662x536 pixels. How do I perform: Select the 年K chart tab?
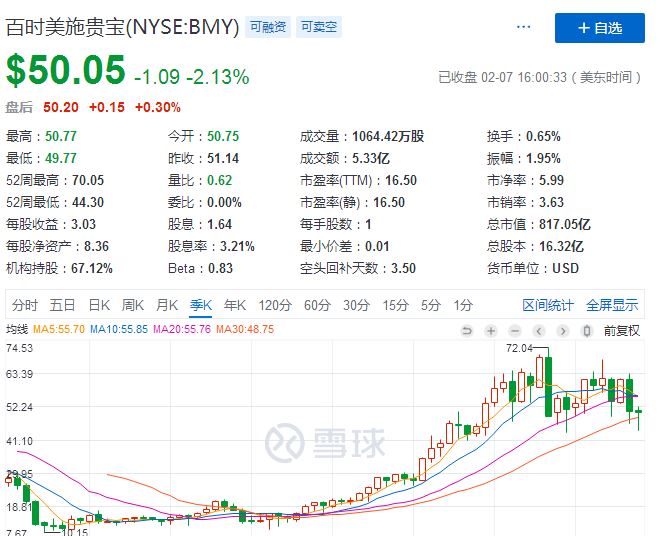pos(235,305)
